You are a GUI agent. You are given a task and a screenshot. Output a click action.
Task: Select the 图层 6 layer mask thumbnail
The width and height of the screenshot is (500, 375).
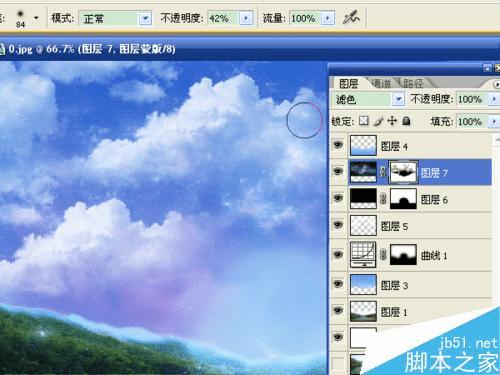coord(403,199)
